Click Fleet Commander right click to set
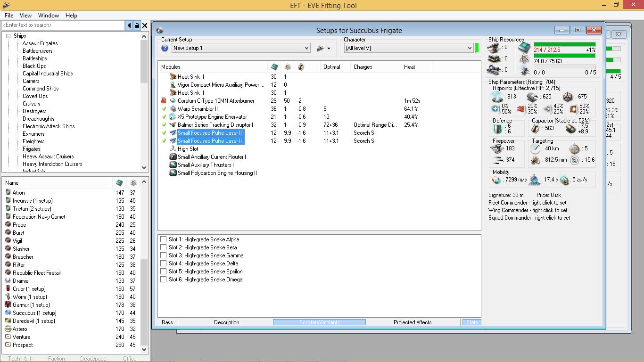 point(528,203)
